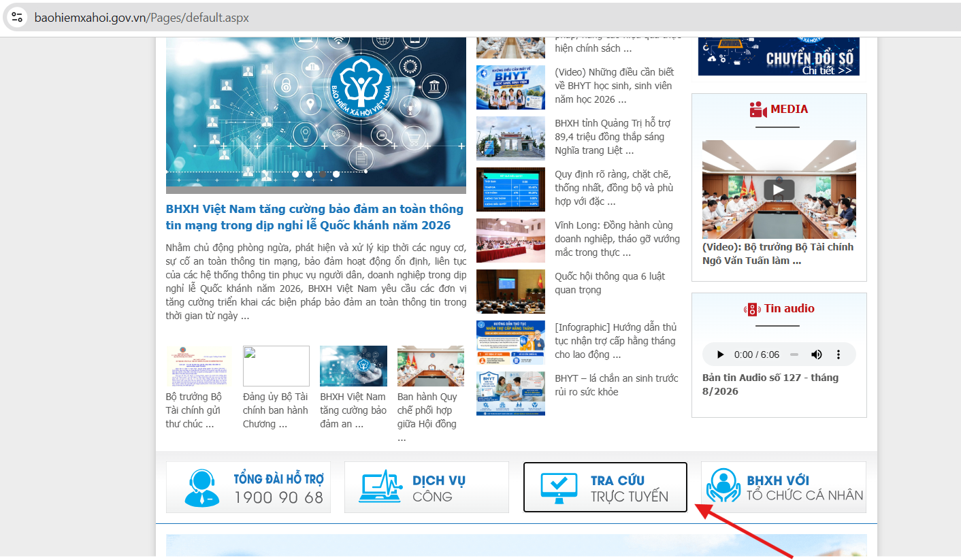Click the address bar URL baohiemxahoi.gov.vn
Screen dimensions: 961x560
tap(142, 18)
